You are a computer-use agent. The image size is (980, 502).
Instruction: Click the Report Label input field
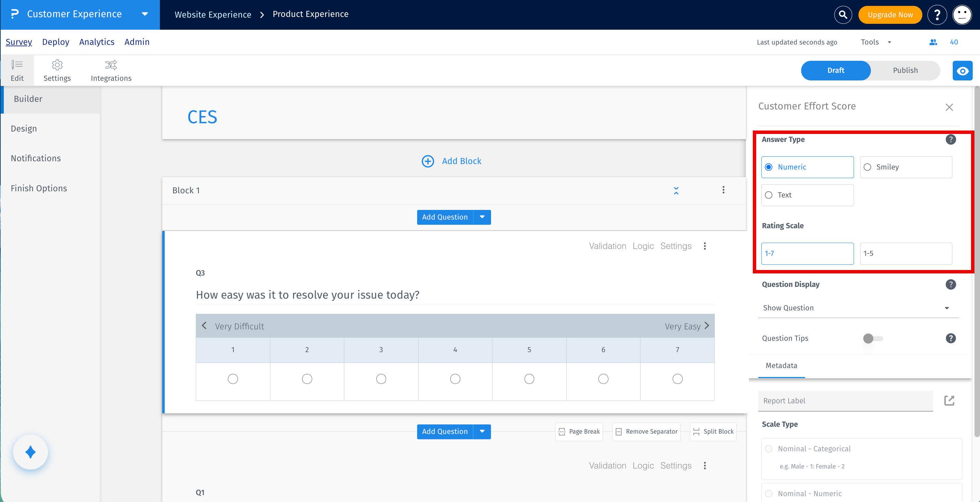tap(845, 401)
